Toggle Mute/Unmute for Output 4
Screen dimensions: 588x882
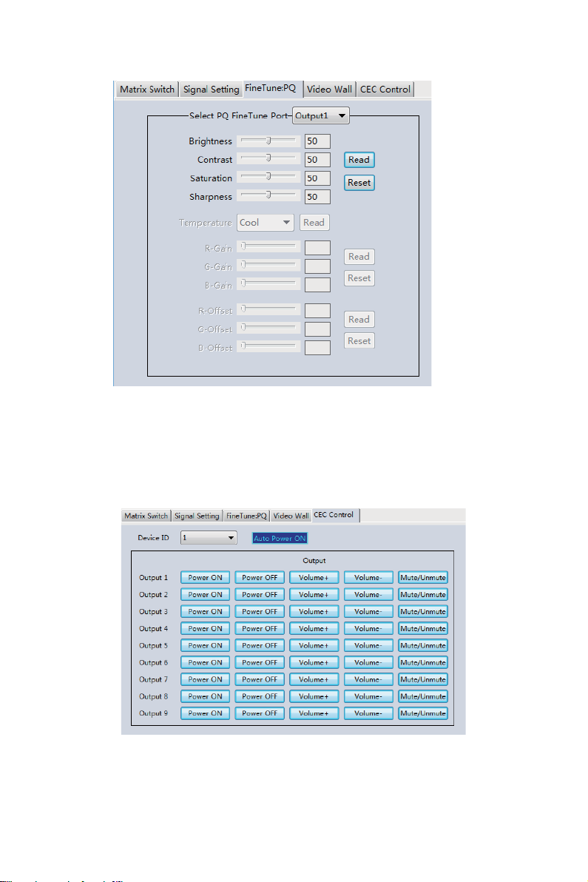tap(423, 628)
